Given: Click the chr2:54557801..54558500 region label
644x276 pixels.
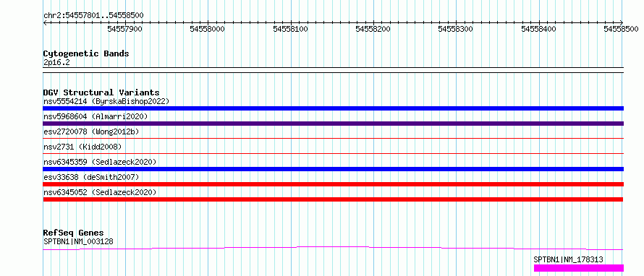Looking at the screenshot, I should coord(93,15).
